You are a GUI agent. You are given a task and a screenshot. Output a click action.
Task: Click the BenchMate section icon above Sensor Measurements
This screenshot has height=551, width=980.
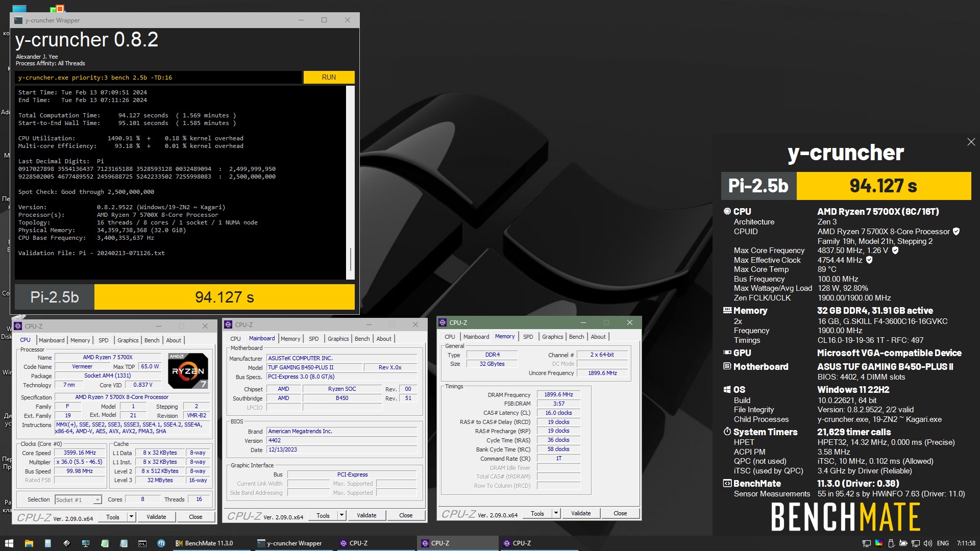[x=727, y=483]
